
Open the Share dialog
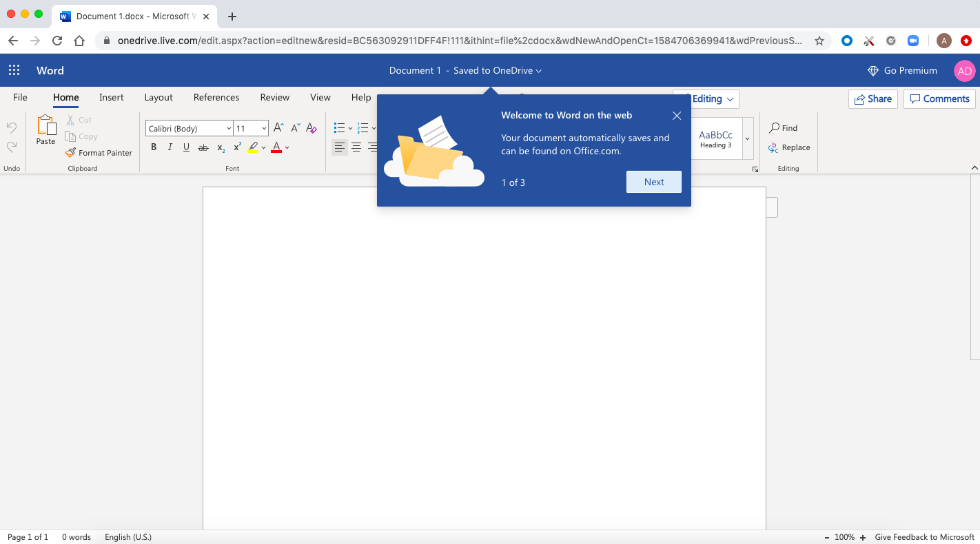pyautogui.click(x=872, y=98)
